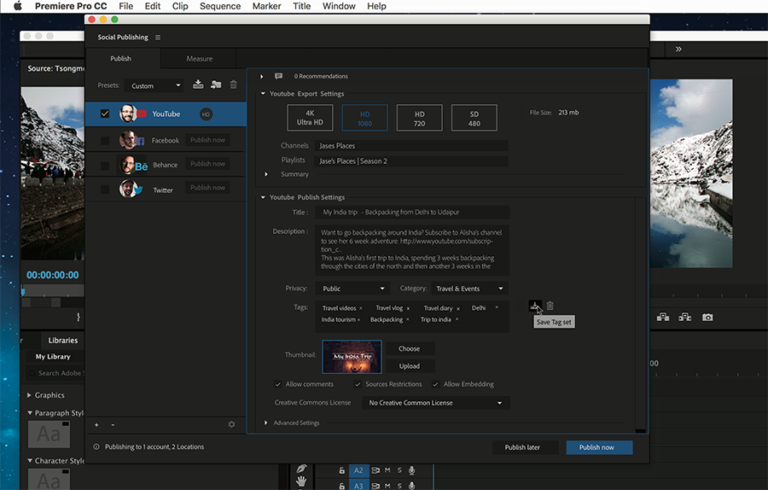This screenshot has height=490, width=768.
Task: Click the export frame camera icon
Action: tap(707, 318)
